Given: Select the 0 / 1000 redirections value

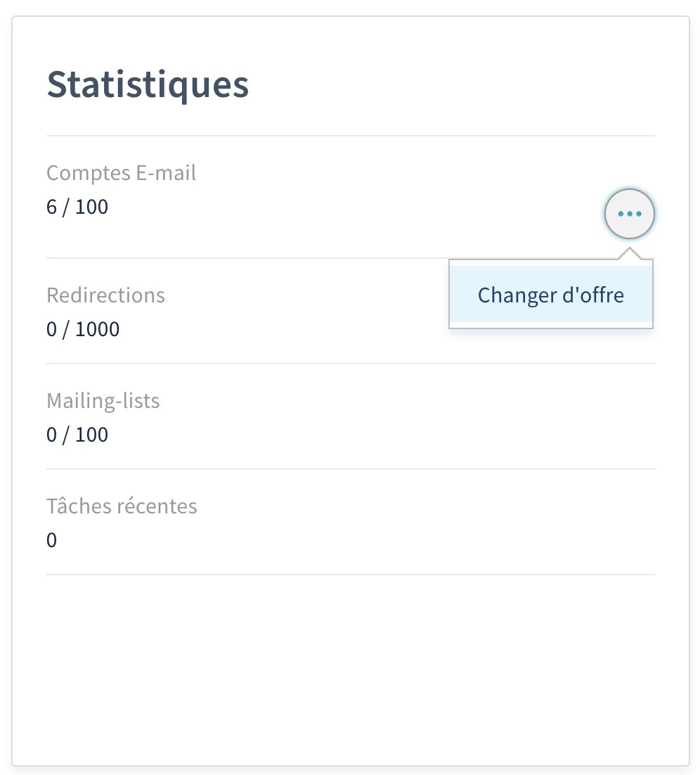Looking at the screenshot, I should tap(83, 329).
